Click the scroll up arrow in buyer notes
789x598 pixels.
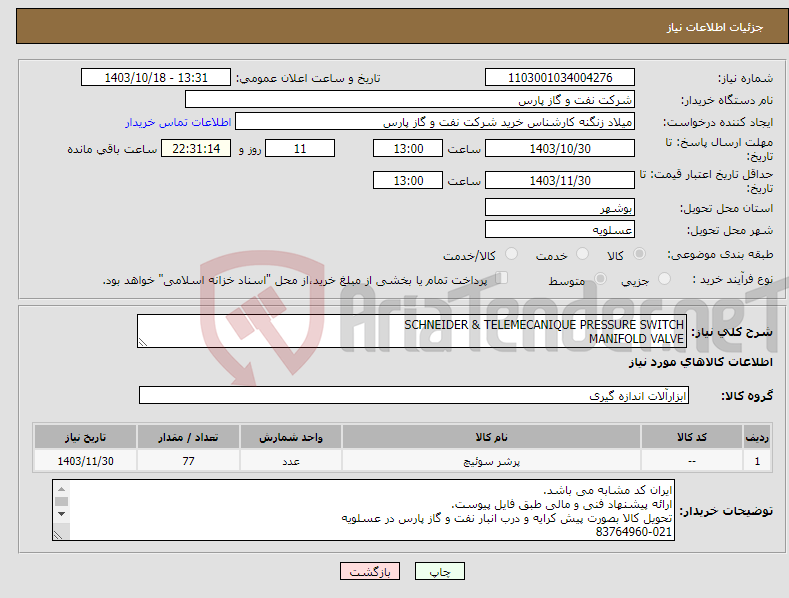(x=61, y=489)
